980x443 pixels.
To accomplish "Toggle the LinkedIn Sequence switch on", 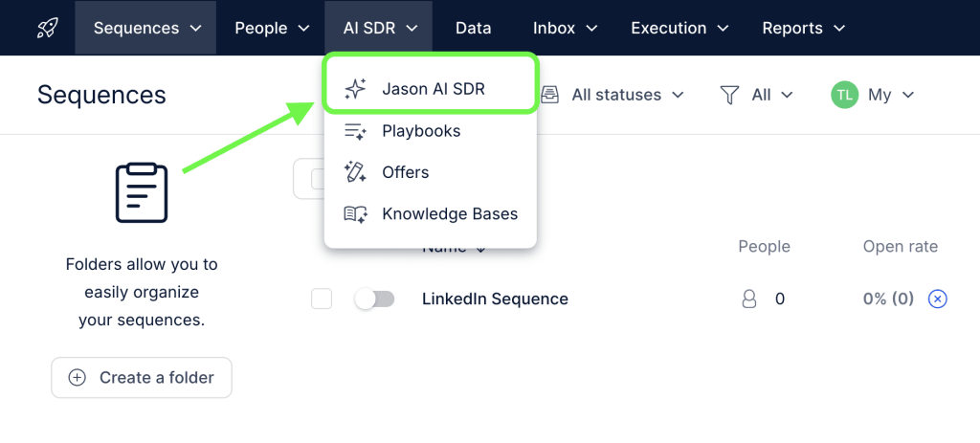I will coord(374,299).
